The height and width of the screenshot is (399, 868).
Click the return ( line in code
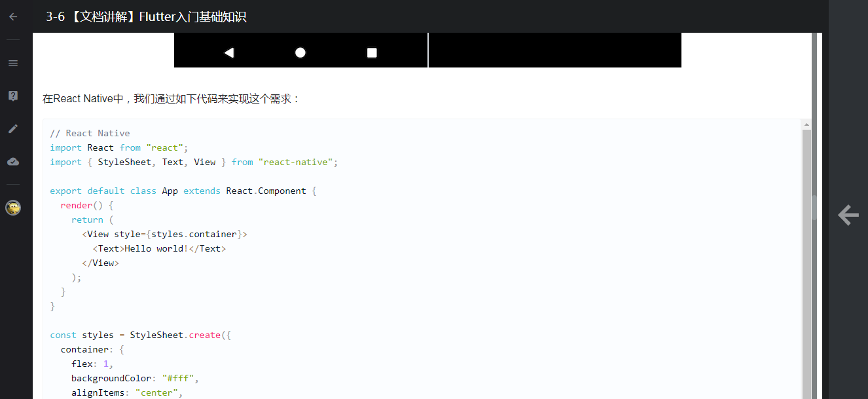tap(92, 219)
